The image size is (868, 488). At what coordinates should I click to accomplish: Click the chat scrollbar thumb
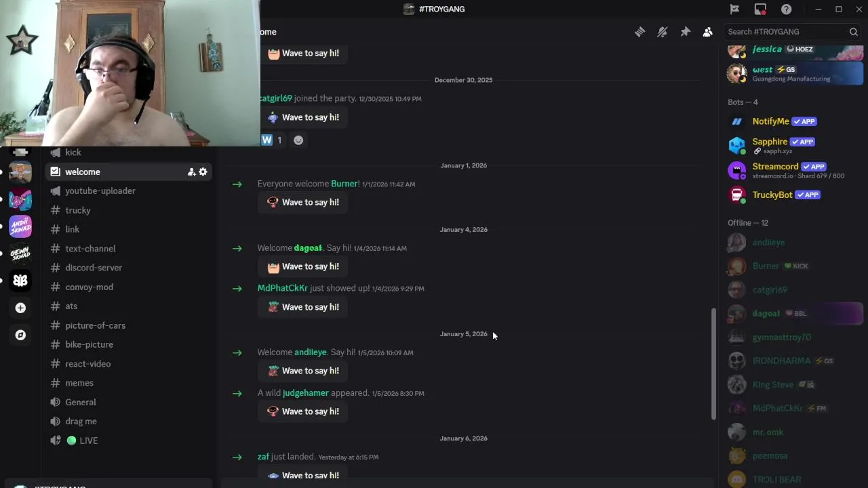tap(713, 364)
